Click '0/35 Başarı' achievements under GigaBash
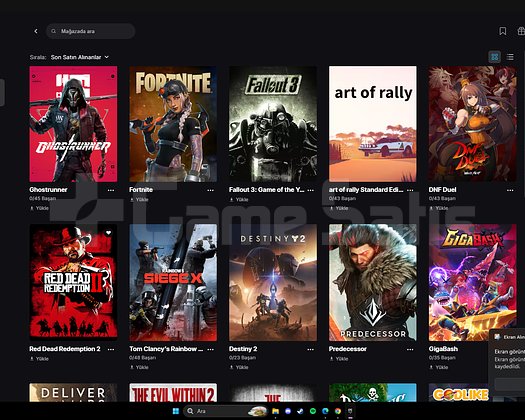The image size is (525, 420). 442,357
